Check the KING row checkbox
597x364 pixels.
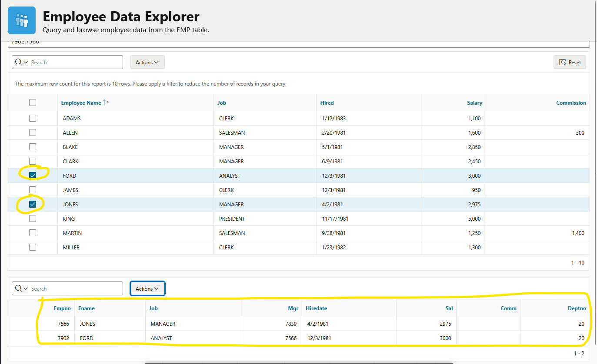(33, 218)
